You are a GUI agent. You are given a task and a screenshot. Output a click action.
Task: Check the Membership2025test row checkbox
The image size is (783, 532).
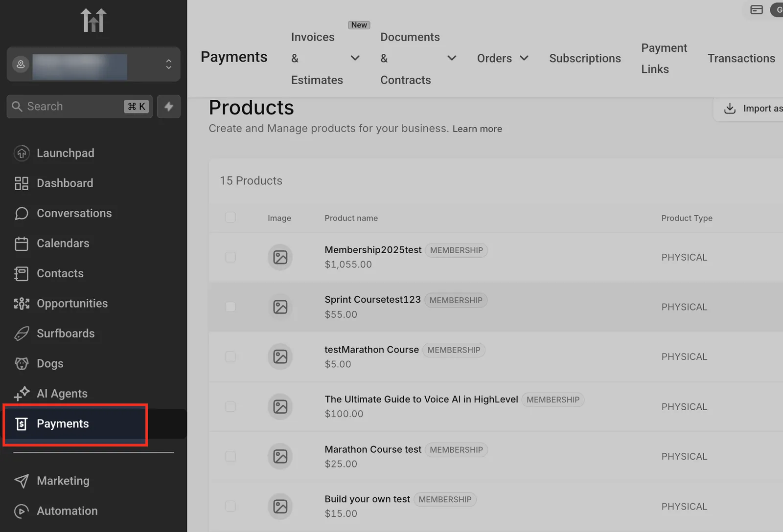(x=230, y=257)
